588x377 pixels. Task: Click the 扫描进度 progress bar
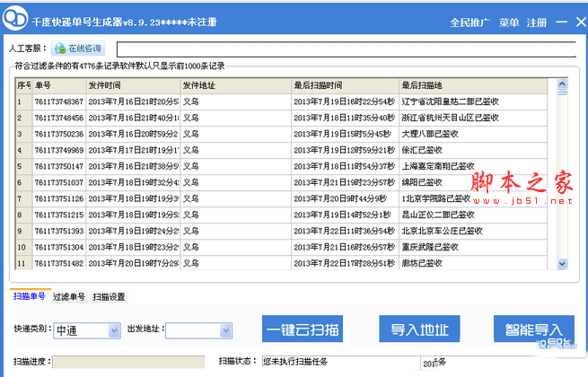(x=128, y=362)
